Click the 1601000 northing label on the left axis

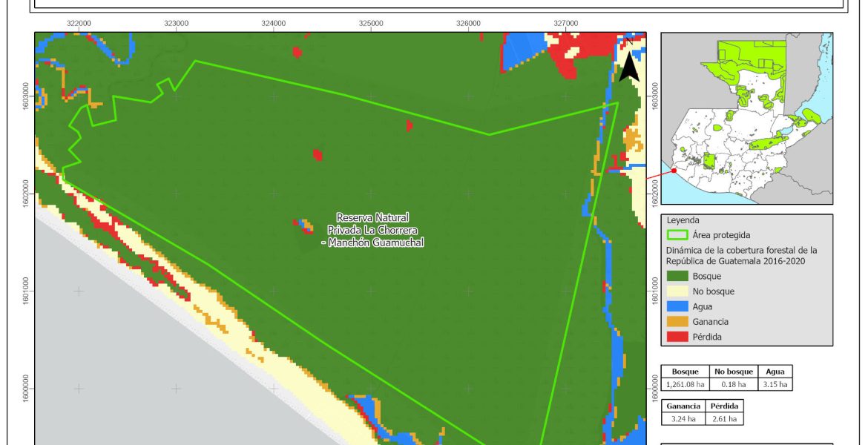click(x=26, y=289)
